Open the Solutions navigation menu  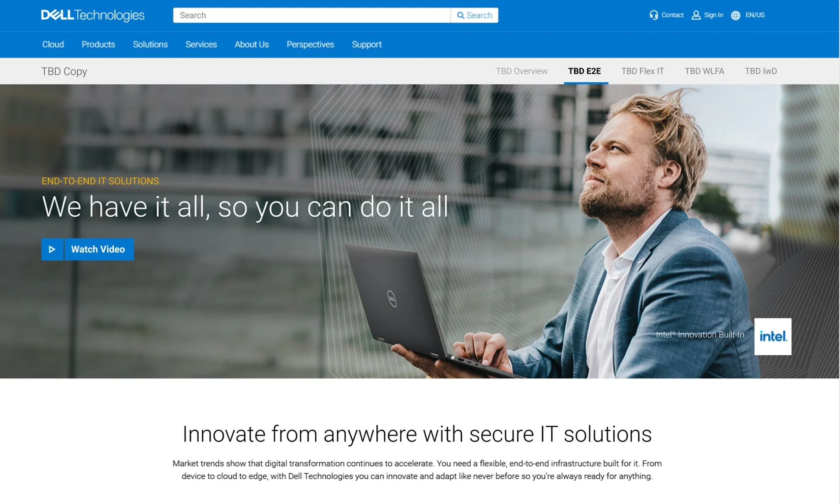tap(150, 45)
